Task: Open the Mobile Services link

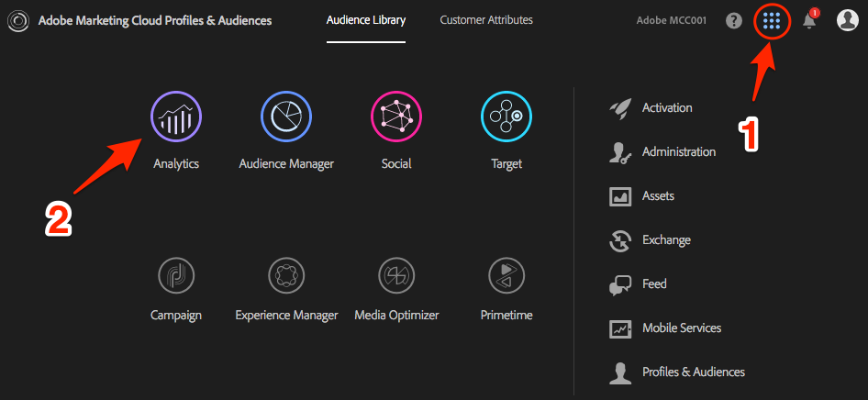Action: (682, 328)
